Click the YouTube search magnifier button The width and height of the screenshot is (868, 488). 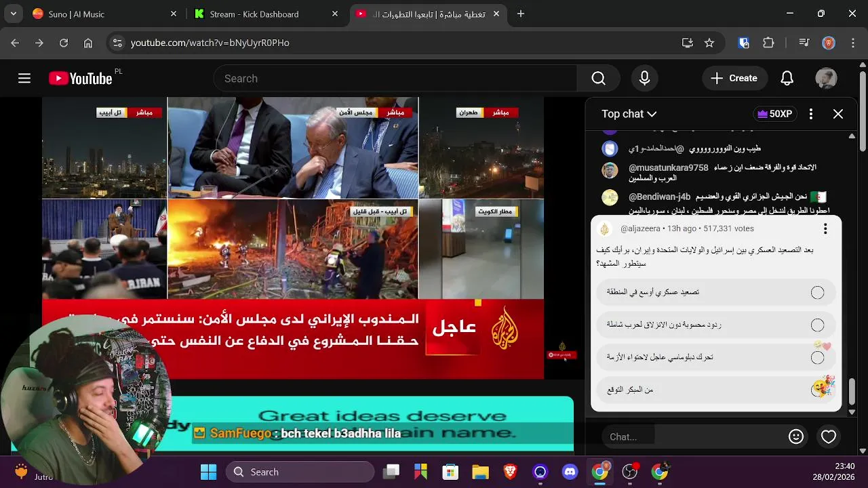(598, 79)
